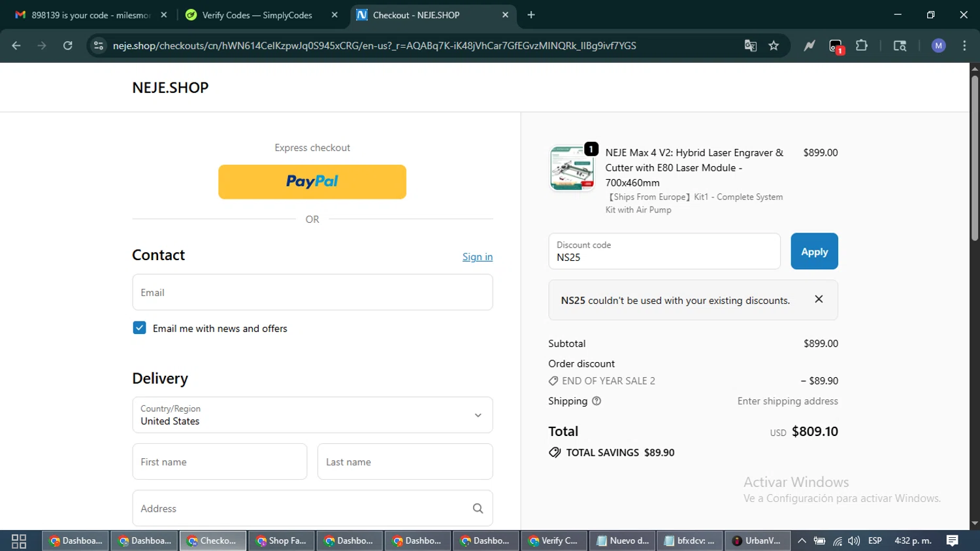
Task: Click the page vertical scrollbar thumb
Action: (x=975, y=157)
